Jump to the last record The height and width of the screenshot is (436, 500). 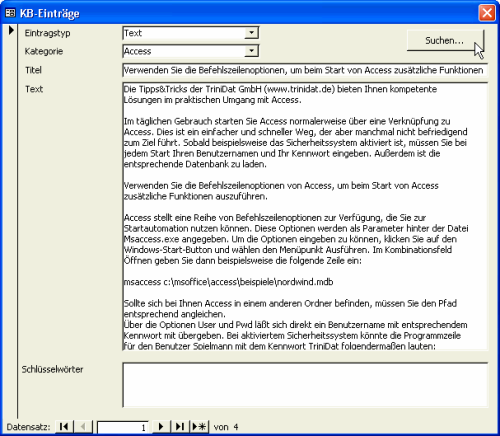pos(180,426)
